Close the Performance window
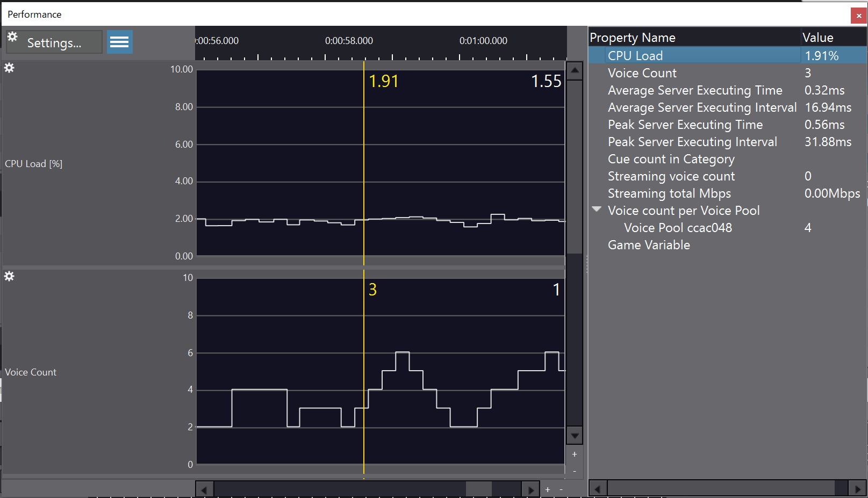This screenshot has height=498, width=868. coord(858,16)
